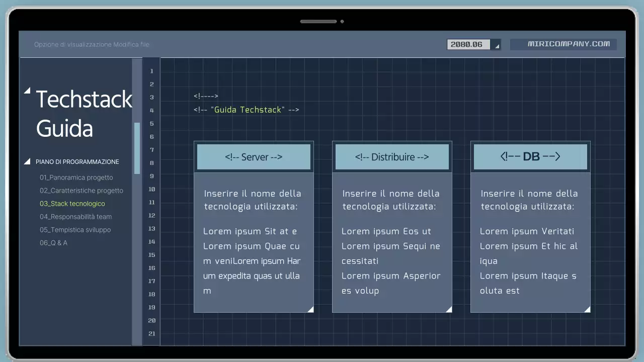
Task: Click the triangle marker beside Techstack Guida title
Action: (28, 90)
